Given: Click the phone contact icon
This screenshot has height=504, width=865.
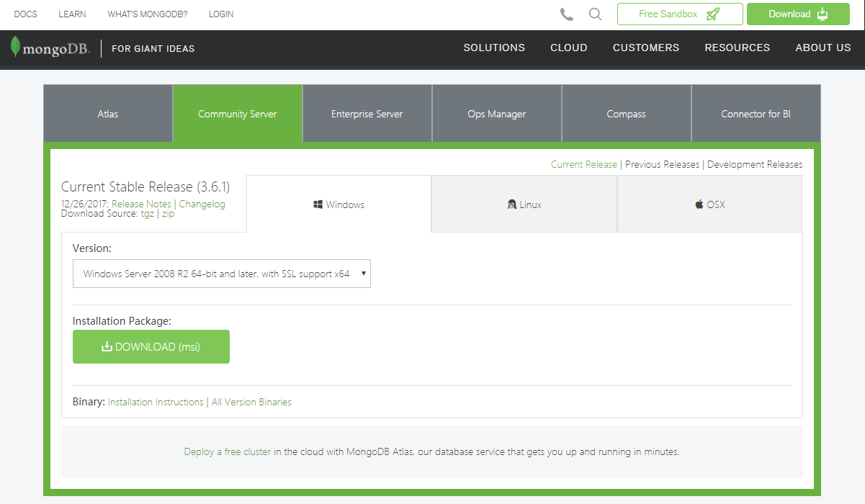Looking at the screenshot, I should coord(567,14).
